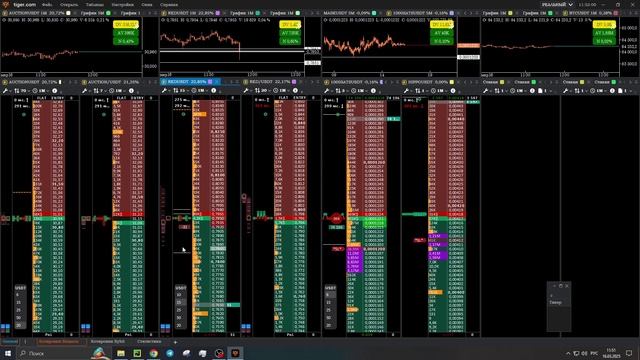The height and width of the screenshot is (360, 640).
Task: Click blue squares icon under REDUSDT book
Action: point(165,327)
